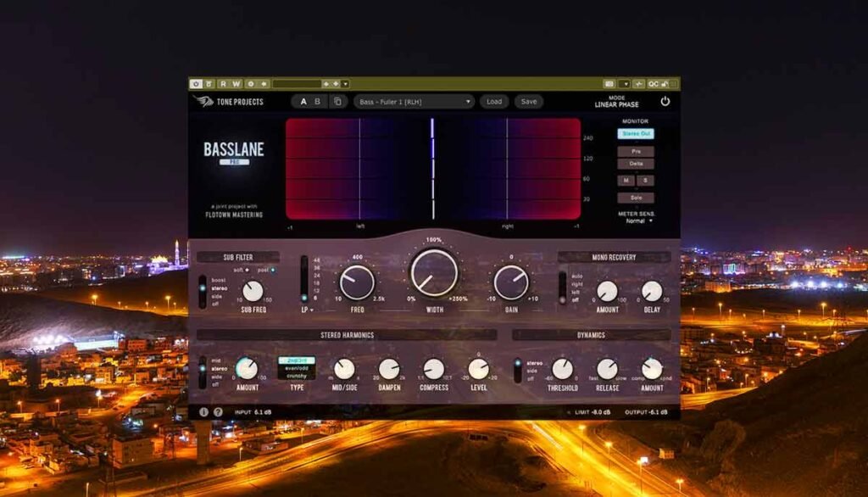Open the info icon in footer

[x=203, y=412]
